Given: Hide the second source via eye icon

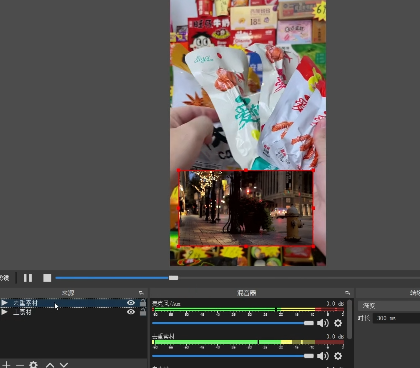Looking at the screenshot, I should click(131, 312).
